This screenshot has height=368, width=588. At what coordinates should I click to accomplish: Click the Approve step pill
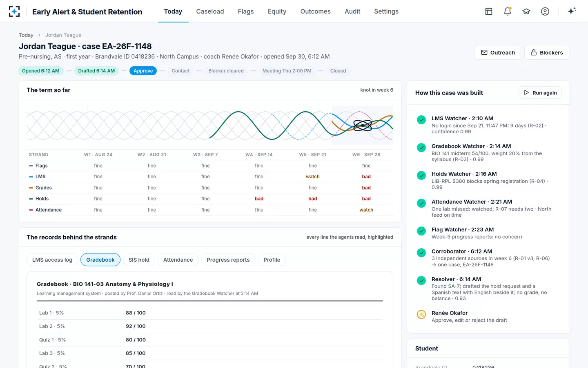coord(143,71)
